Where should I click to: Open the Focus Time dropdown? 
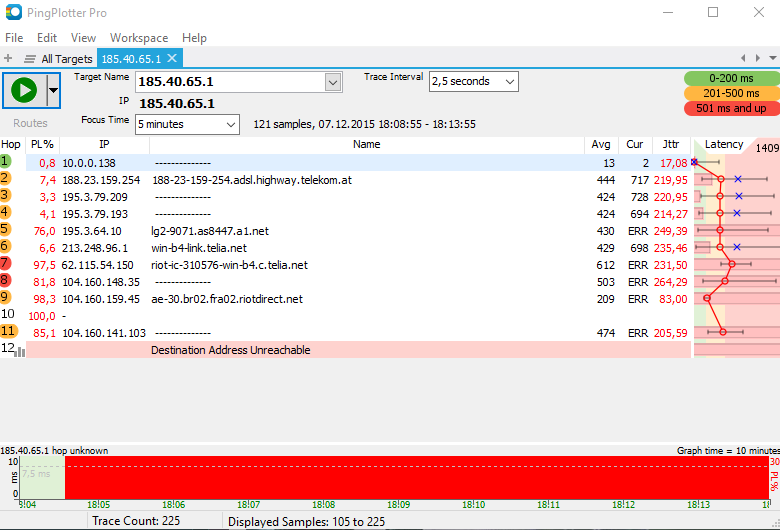tap(188, 124)
